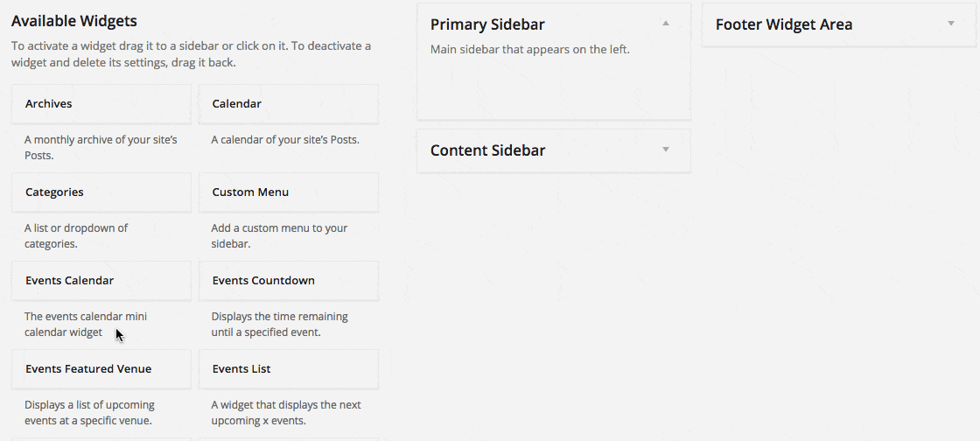Click the Categories widget
Image resolution: width=980 pixels, height=441 pixels.
[x=101, y=192]
